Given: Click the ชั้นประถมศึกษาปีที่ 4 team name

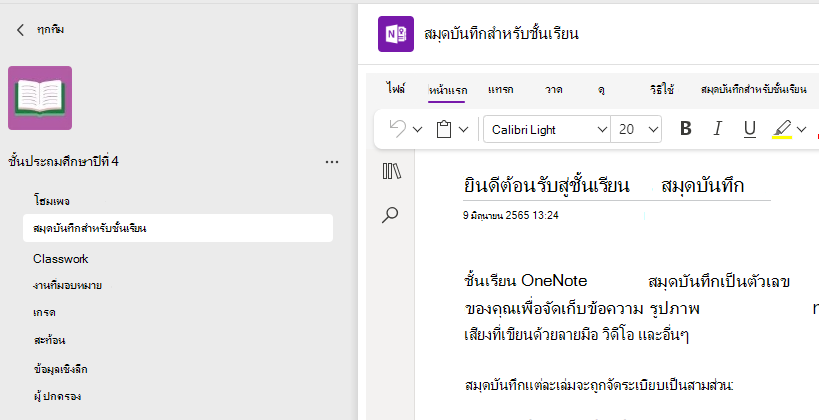Looking at the screenshot, I should point(63,161).
